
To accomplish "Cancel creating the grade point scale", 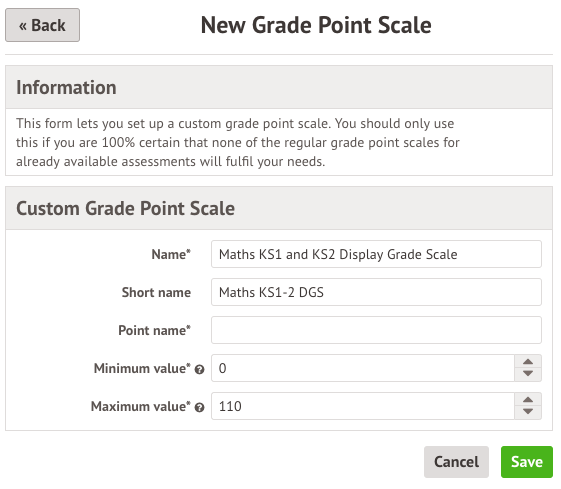I will (456, 462).
